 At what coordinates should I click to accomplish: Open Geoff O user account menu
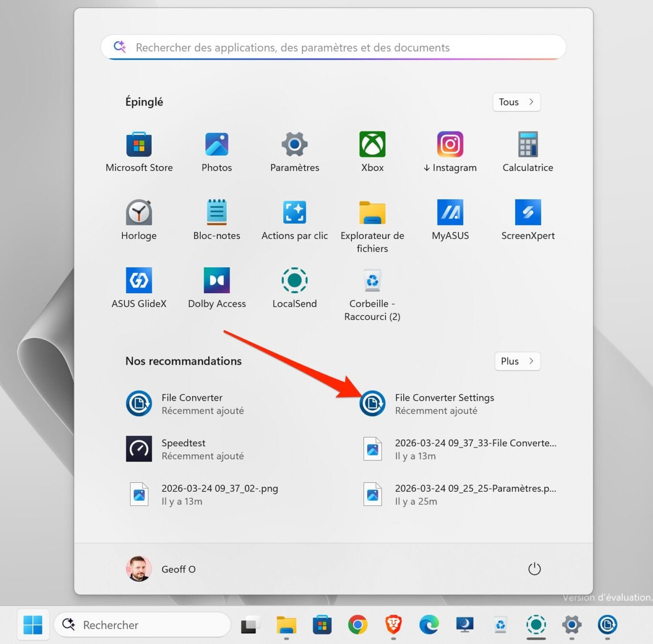[161, 569]
